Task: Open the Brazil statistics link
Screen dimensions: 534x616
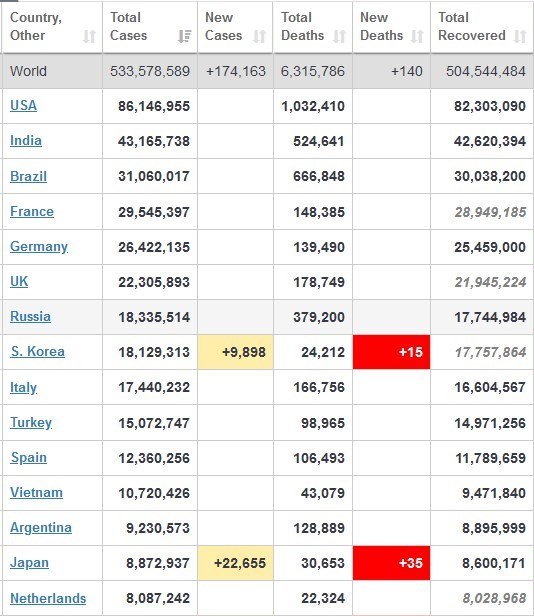Action: pyautogui.click(x=28, y=176)
